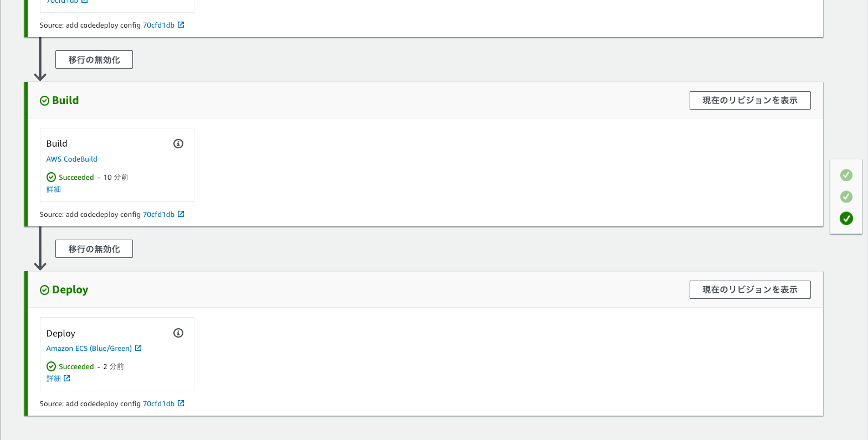Viewport: 868px width, 440px height.
Task: Open commit 70cfd1db link under Build stage
Action: 158,215
